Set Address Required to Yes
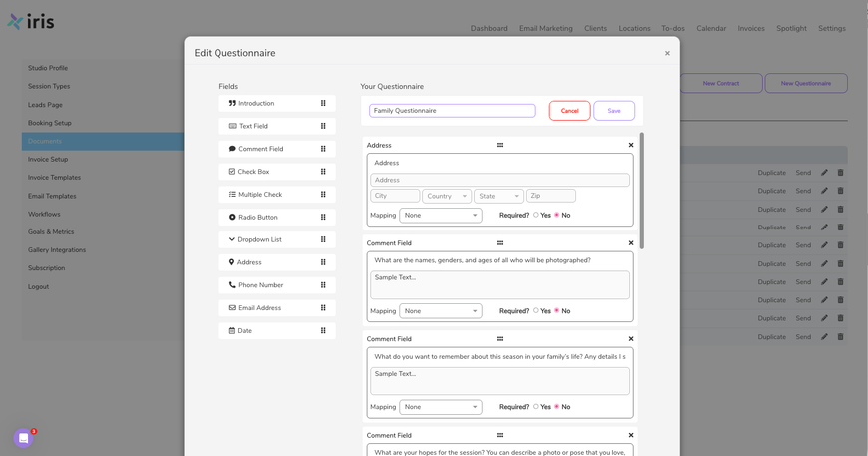 [536, 215]
